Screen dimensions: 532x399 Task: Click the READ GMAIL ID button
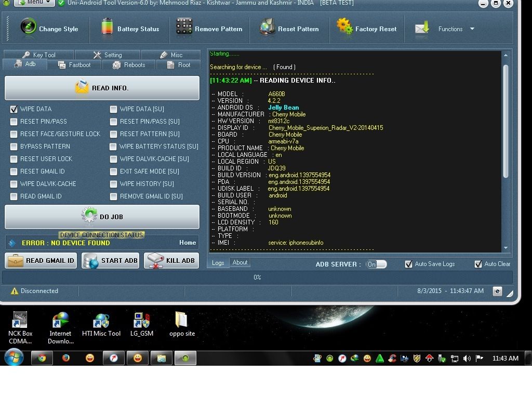pos(41,261)
